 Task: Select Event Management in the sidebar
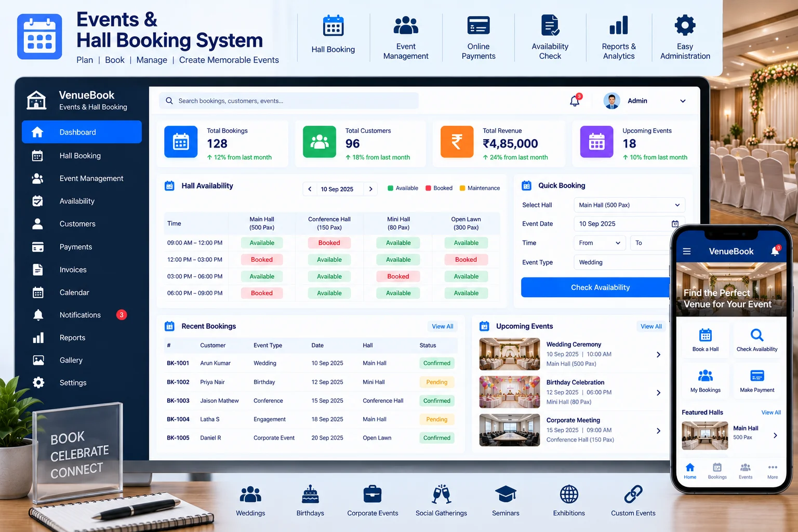pyautogui.click(x=82, y=179)
